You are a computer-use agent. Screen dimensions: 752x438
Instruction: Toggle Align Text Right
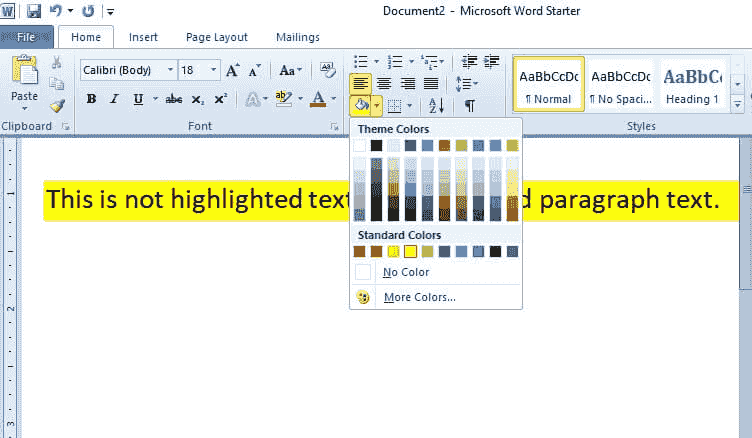pos(408,83)
